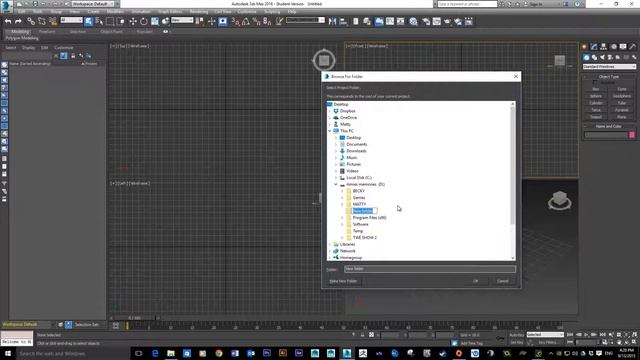This screenshot has width=640, height=360.
Task: Click the time slider handle
Action: [x=135, y=318]
